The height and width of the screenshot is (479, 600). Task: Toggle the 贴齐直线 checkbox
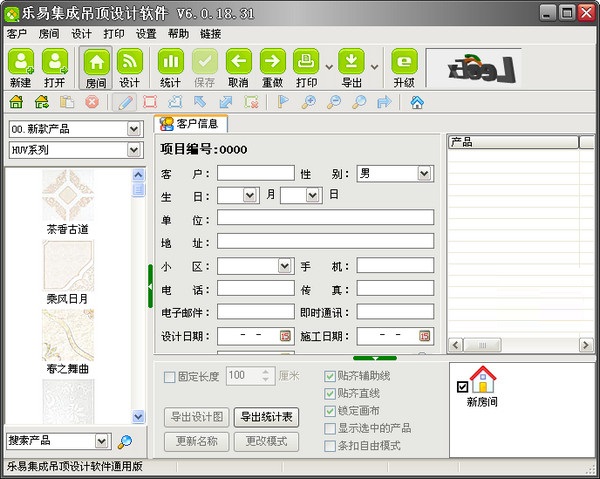329,394
